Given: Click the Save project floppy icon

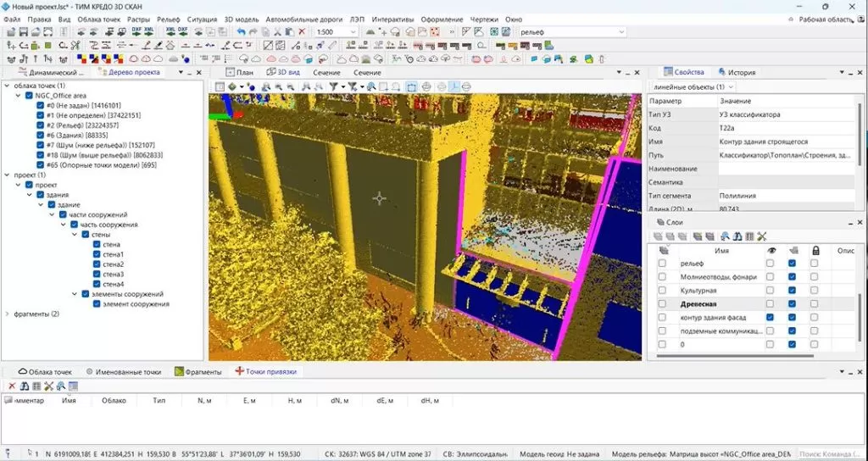Looking at the screenshot, I should (x=23, y=32).
